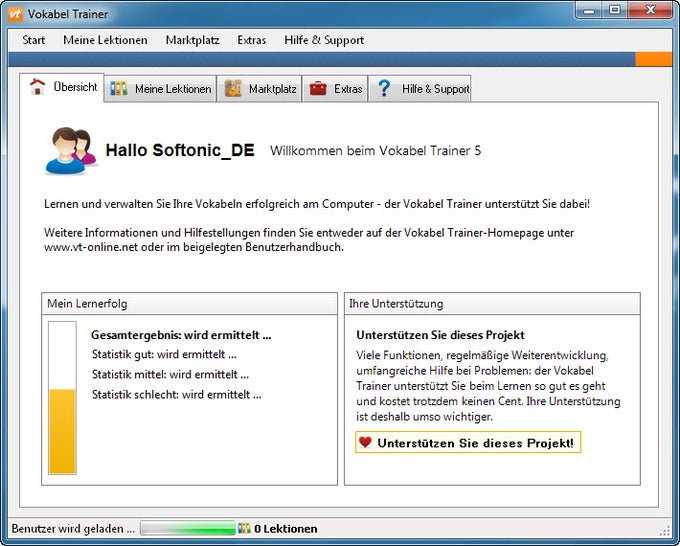The width and height of the screenshot is (680, 546).
Task: Click 'Statistik gut: wird ermittelt ...' line
Action: (164, 354)
